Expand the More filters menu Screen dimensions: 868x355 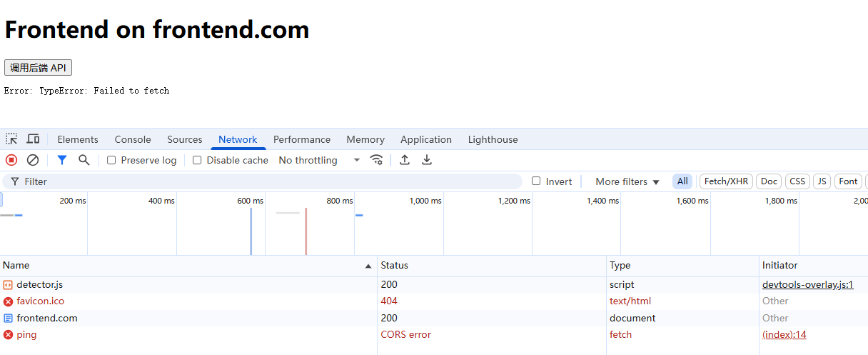[x=627, y=181]
